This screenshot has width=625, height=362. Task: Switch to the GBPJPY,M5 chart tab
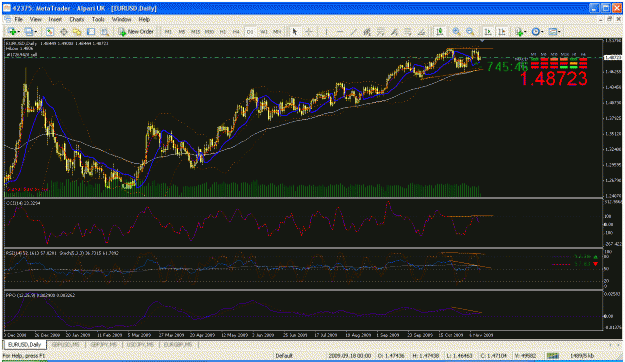103,344
